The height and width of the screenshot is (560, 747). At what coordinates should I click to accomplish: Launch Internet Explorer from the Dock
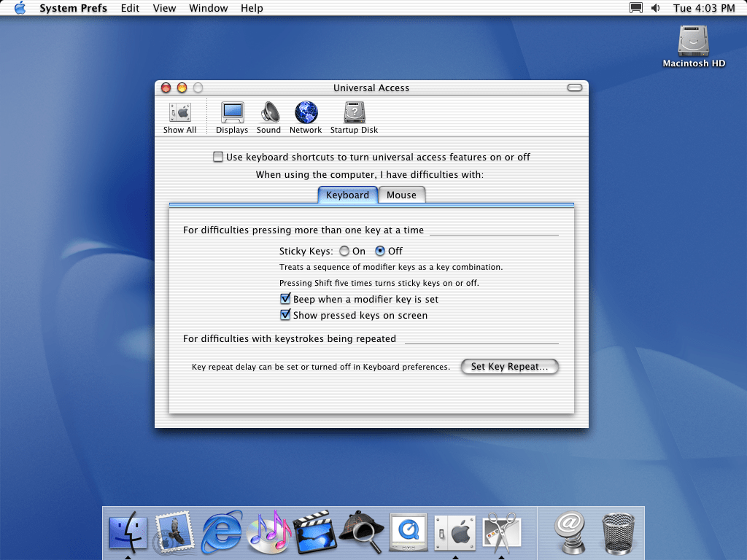coord(222,532)
